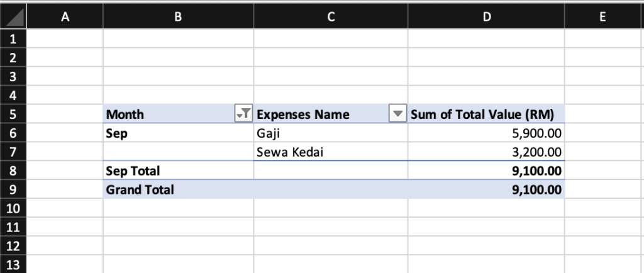Select column D header
This screenshot has height=273, width=644.
486,17
